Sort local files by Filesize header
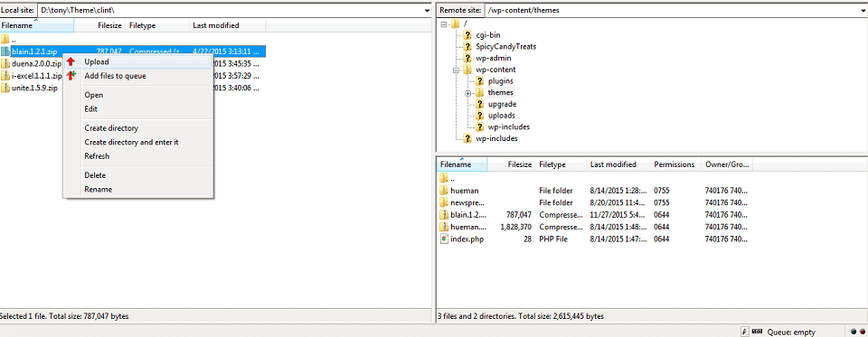 tap(99, 25)
